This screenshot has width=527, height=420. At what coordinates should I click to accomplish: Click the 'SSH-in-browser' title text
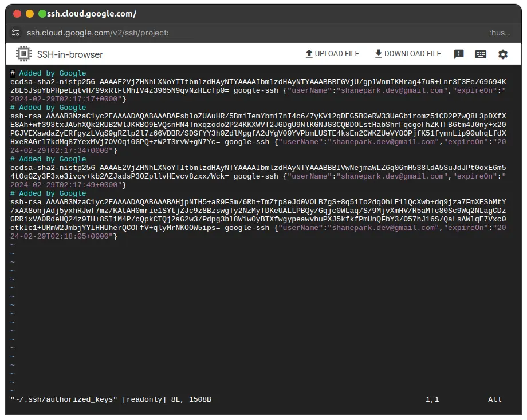[70, 54]
